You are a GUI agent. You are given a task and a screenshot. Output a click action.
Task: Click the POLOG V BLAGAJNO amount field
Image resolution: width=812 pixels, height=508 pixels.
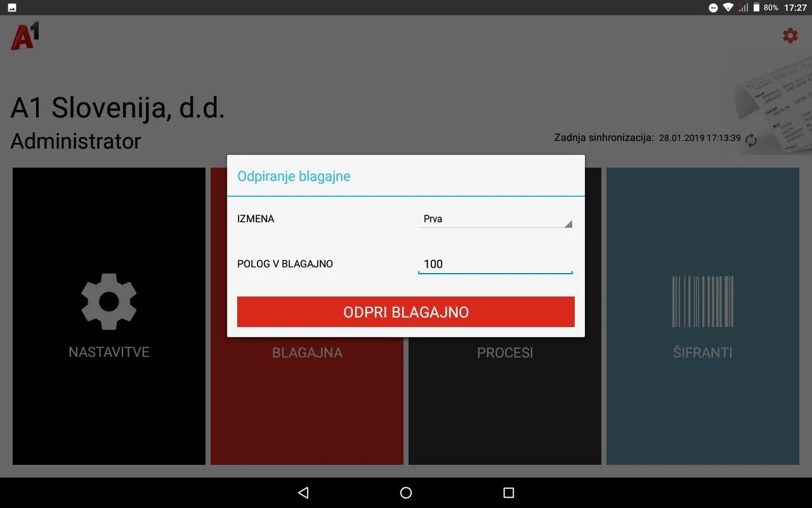pos(495,264)
